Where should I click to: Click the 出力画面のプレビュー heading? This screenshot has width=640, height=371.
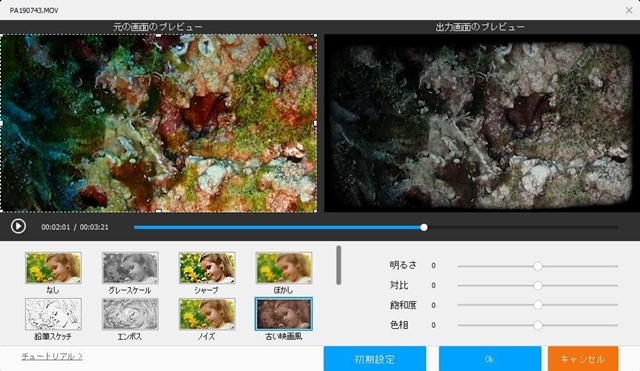click(480, 27)
